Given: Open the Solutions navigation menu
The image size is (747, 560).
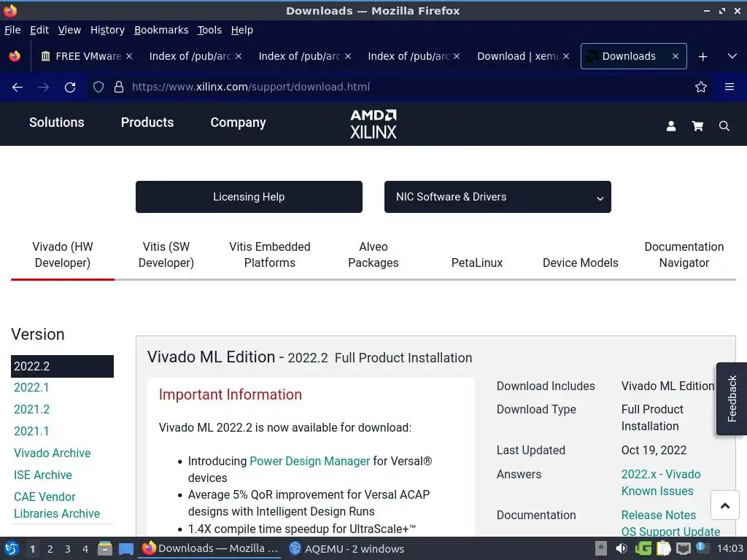Looking at the screenshot, I should click(x=57, y=122).
